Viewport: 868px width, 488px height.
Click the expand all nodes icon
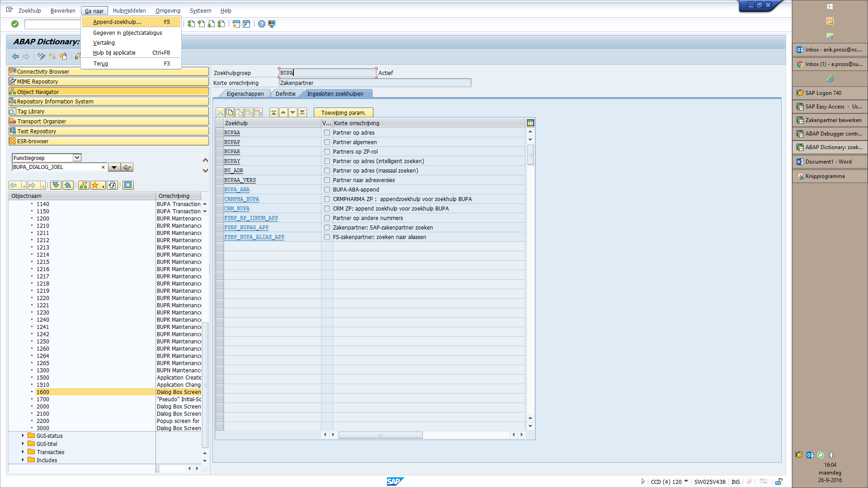(56, 185)
